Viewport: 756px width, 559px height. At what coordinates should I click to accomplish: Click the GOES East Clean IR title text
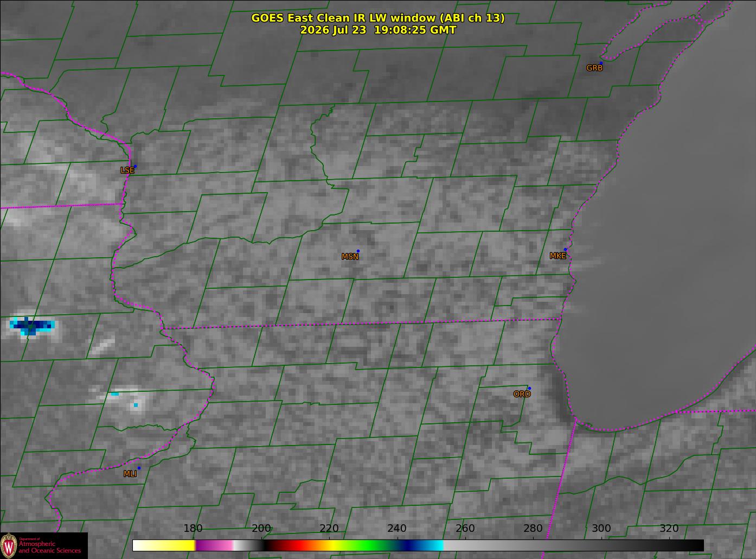(378, 18)
